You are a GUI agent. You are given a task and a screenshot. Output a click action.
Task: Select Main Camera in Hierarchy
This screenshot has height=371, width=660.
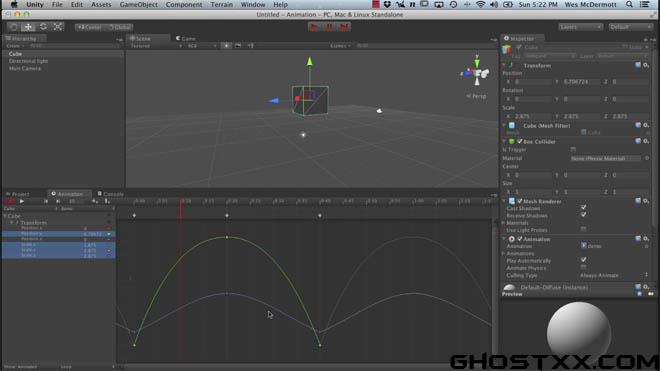coord(25,68)
